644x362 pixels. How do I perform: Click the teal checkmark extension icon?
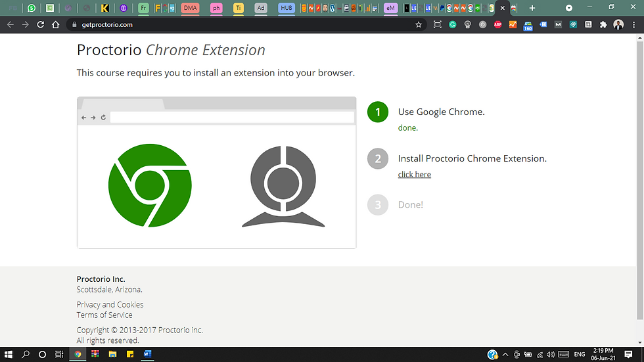coord(573,24)
